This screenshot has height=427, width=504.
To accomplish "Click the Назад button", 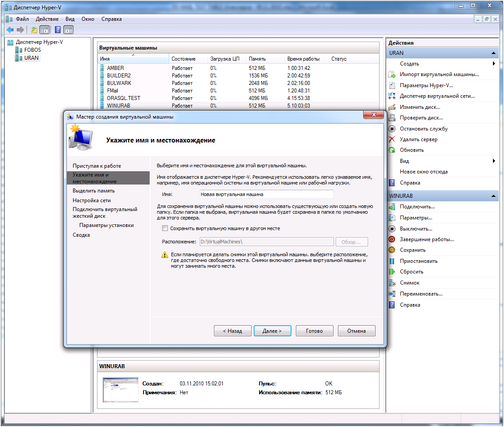I will [233, 331].
